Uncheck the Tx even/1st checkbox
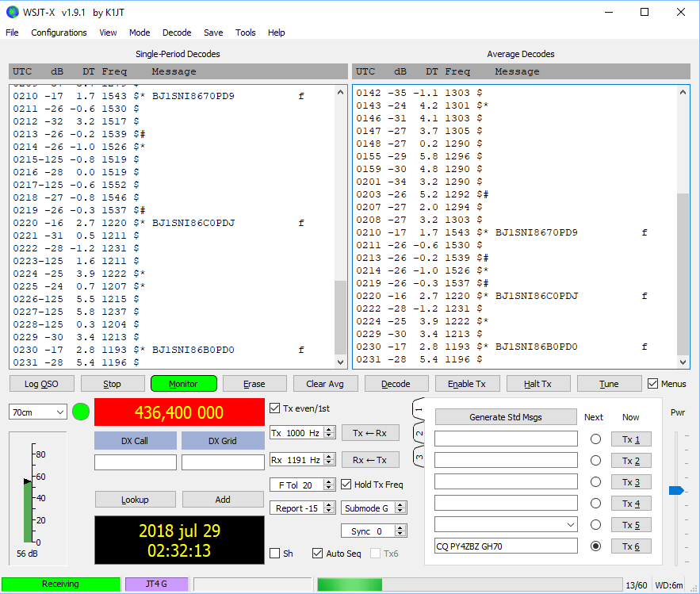Viewport: 700px width, 594px height. coord(275,408)
